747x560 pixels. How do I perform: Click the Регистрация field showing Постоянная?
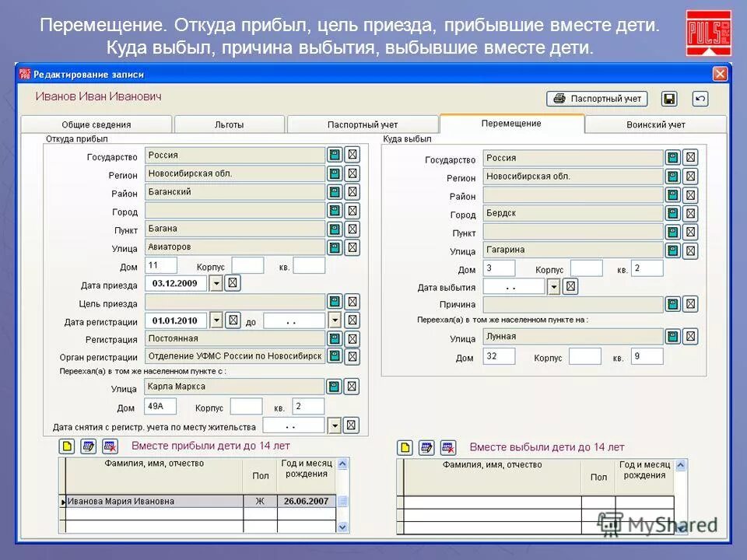(233, 338)
